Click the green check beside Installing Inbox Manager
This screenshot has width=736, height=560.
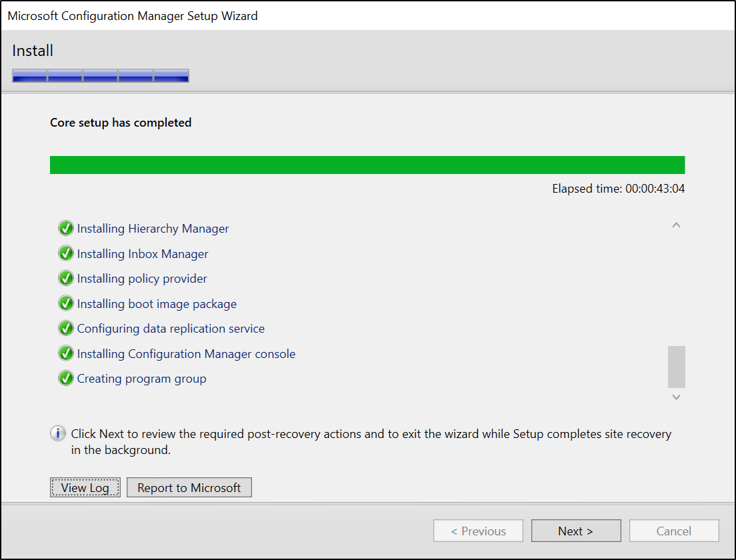point(66,253)
